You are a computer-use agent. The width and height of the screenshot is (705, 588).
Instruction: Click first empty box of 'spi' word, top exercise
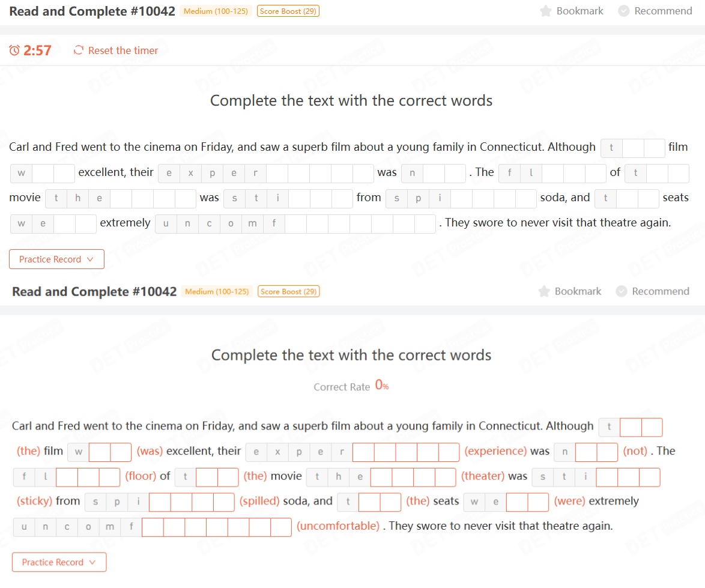point(461,199)
